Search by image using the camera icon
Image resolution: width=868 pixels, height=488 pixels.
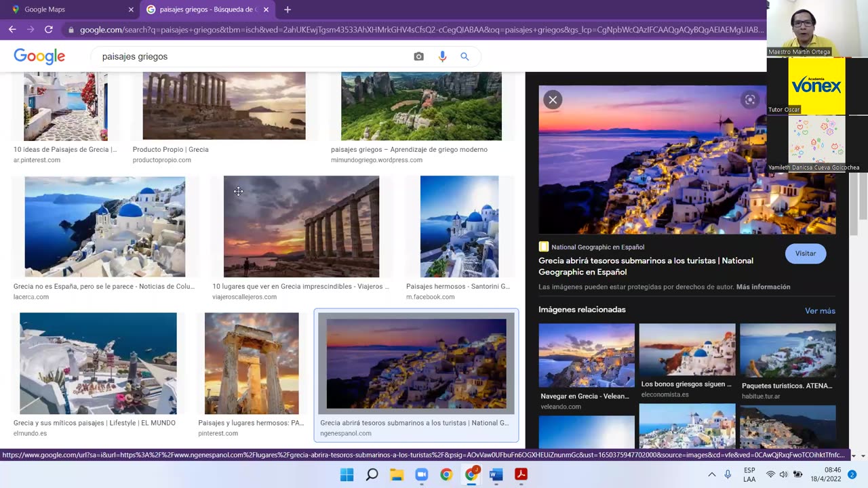click(x=418, y=56)
